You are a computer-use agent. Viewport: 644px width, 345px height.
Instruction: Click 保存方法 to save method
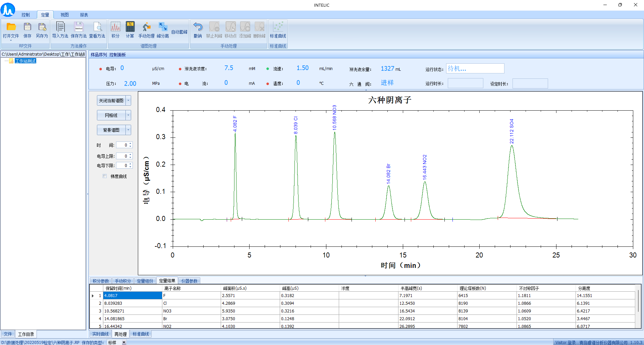pos(79,31)
